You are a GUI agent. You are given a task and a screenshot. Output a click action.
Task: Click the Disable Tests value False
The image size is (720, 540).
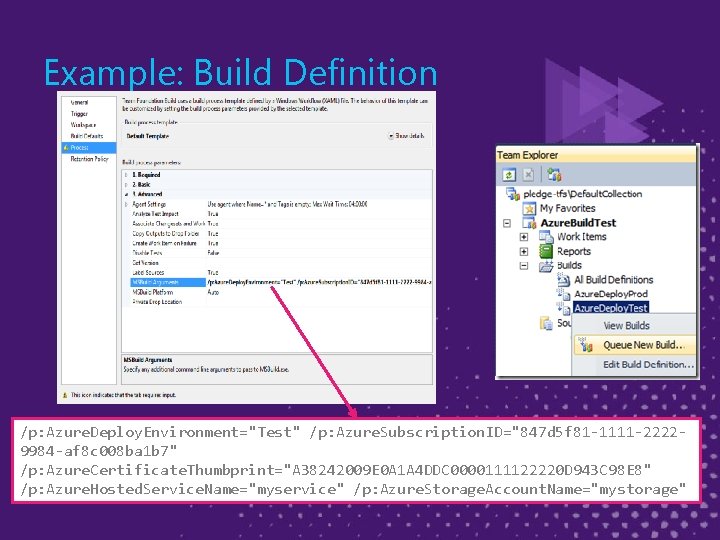(213, 253)
